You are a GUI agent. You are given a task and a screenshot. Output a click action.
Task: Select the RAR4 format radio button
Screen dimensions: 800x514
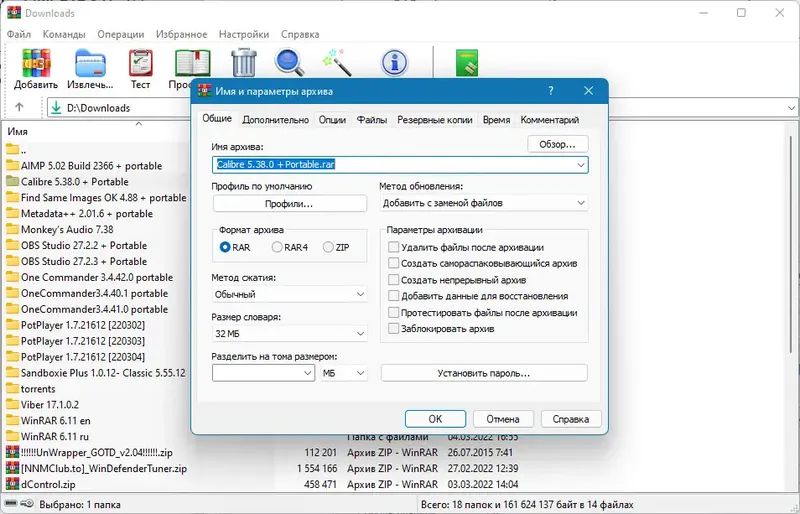click(x=277, y=247)
